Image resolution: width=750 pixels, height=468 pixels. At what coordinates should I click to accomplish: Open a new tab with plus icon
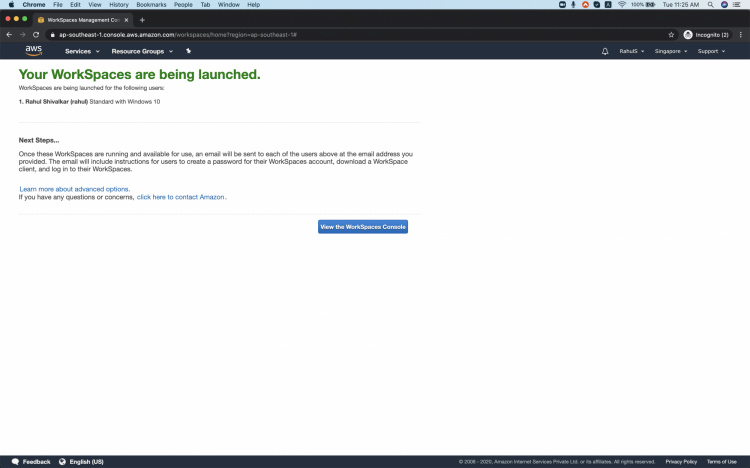(142, 20)
